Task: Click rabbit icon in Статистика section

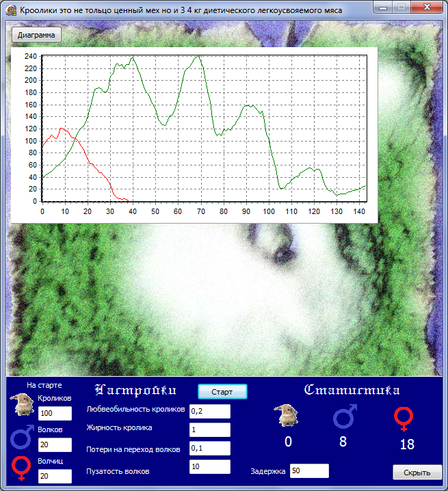Action: point(286,416)
